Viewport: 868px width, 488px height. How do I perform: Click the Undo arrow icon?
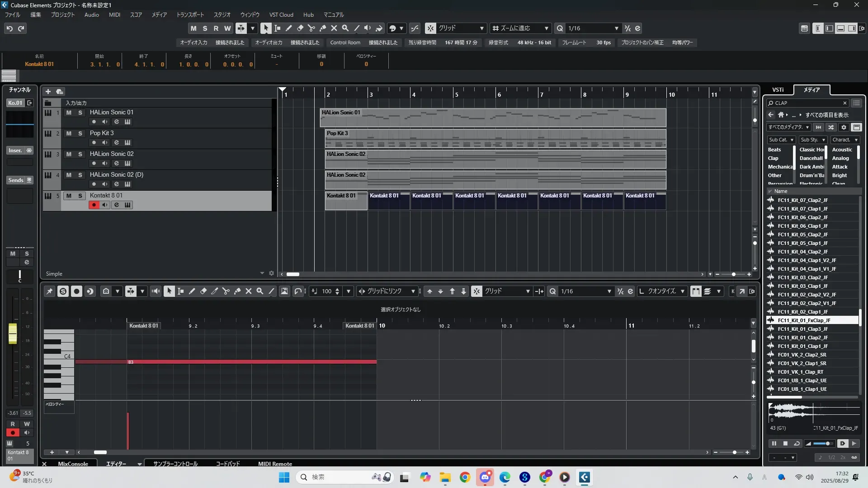9,28
